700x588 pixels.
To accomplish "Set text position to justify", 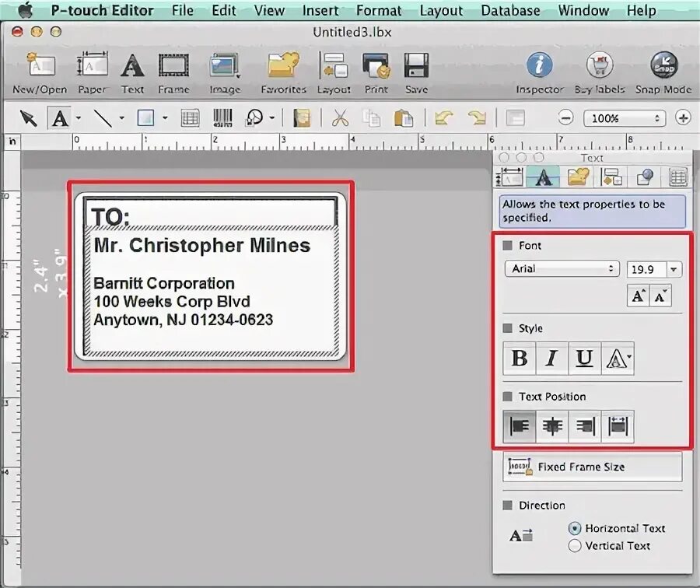I will 618,426.
